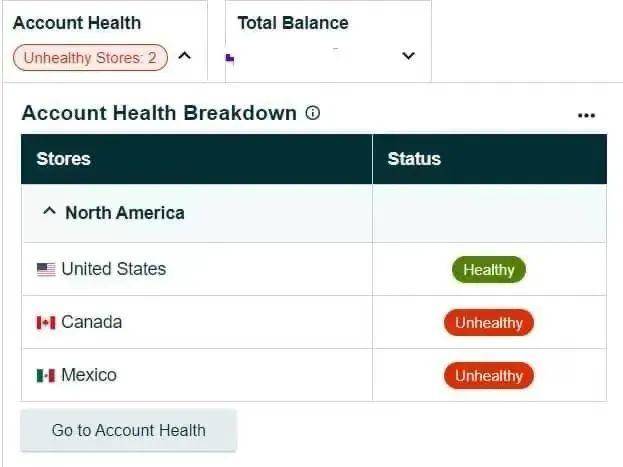
Task: Open the three-dot more options menu
Action: (586, 116)
